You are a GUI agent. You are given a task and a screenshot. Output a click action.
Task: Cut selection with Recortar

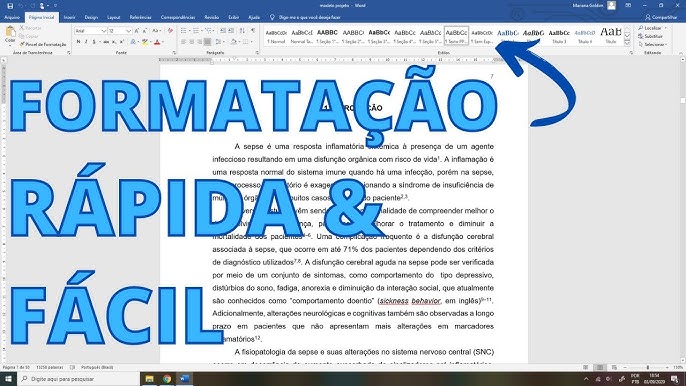[30, 28]
